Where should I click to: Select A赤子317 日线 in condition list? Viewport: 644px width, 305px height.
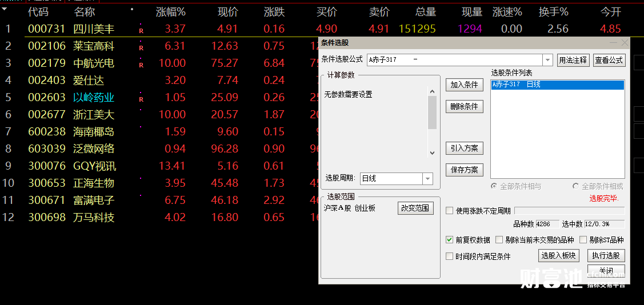[x=558, y=85]
